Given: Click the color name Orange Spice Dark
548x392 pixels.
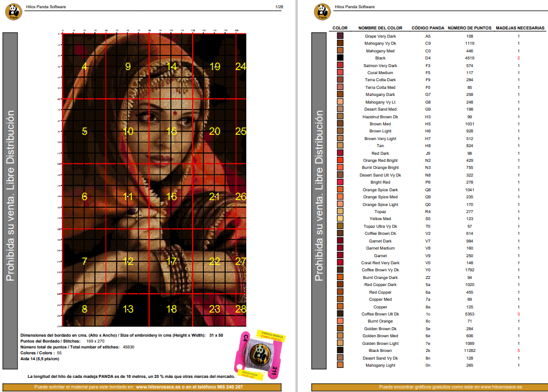Looking at the screenshot, I should coord(380,190).
